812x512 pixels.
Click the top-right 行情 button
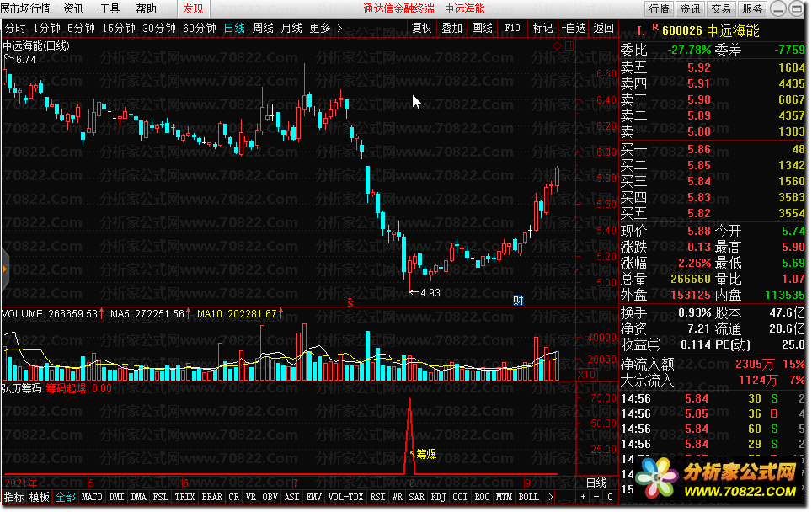pos(659,8)
